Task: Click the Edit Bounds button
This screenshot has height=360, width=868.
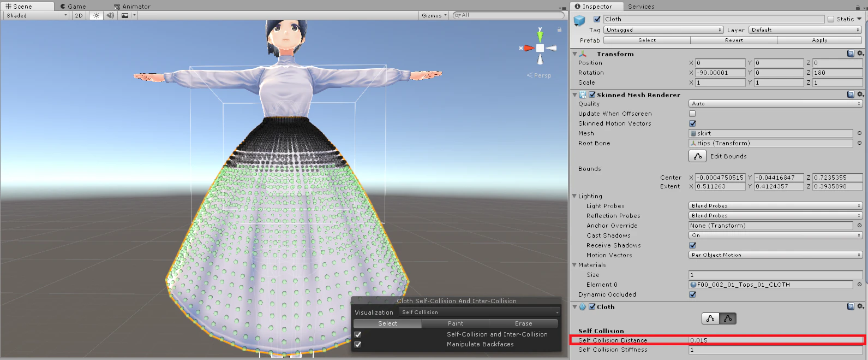Action: tap(698, 156)
